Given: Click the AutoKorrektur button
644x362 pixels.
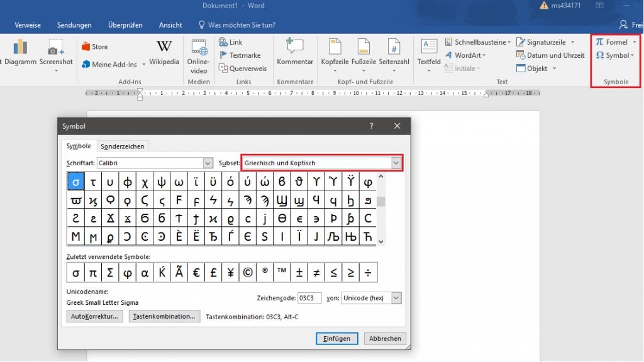Looking at the screenshot, I should click(94, 317).
